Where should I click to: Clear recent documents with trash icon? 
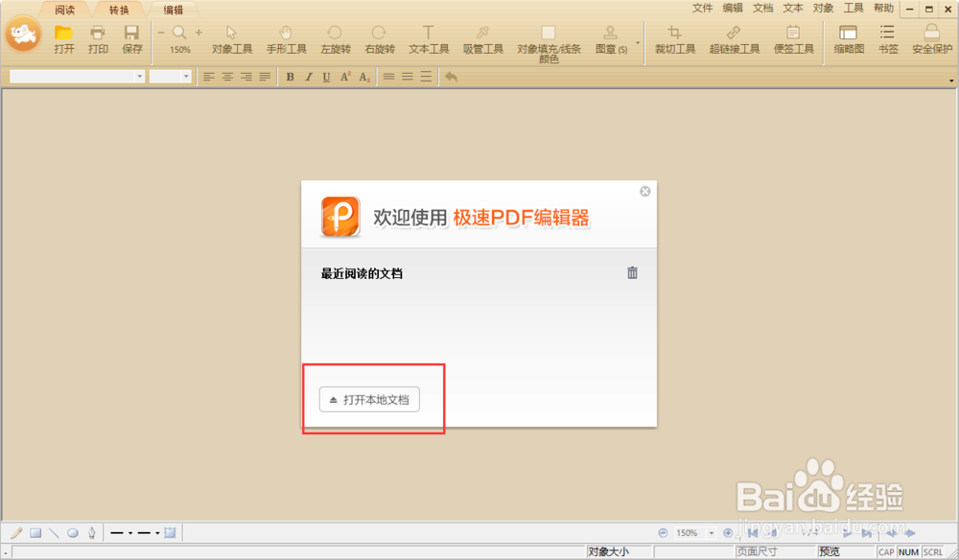click(x=632, y=272)
